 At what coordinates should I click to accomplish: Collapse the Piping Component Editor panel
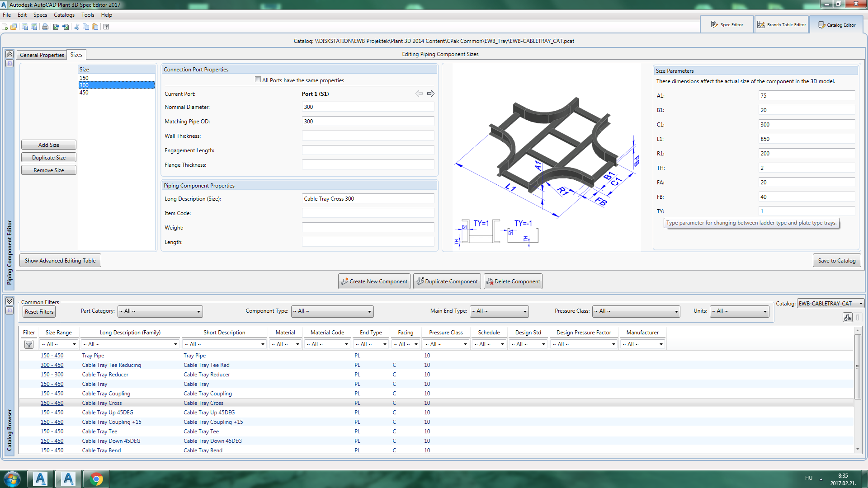9,54
